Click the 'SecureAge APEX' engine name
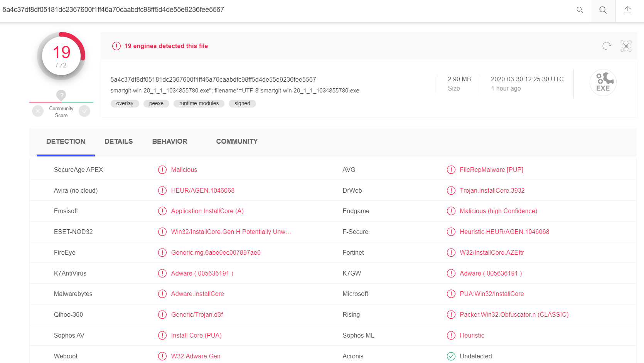The image size is (644, 363). 78,170
